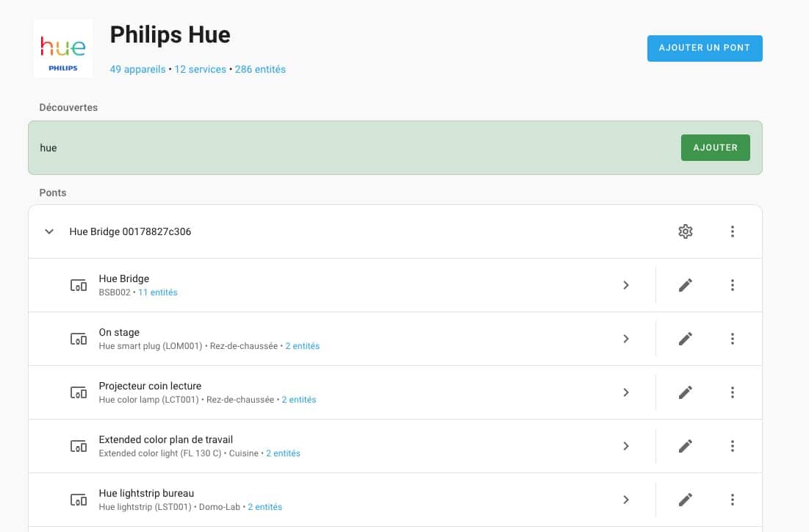This screenshot has height=532, width=809.
Task: Open Projecteur coin lecture chevron
Action: 626,392
